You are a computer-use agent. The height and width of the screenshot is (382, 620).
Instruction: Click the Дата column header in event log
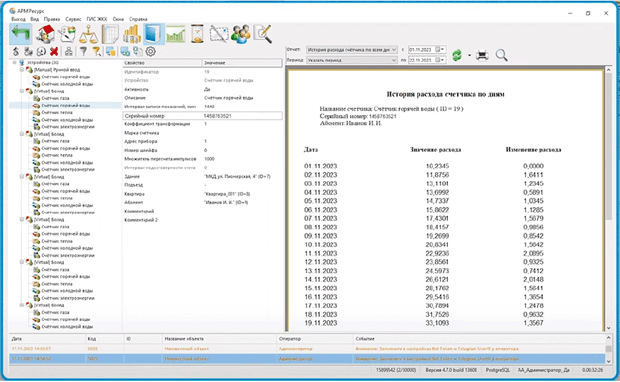point(47,339)
